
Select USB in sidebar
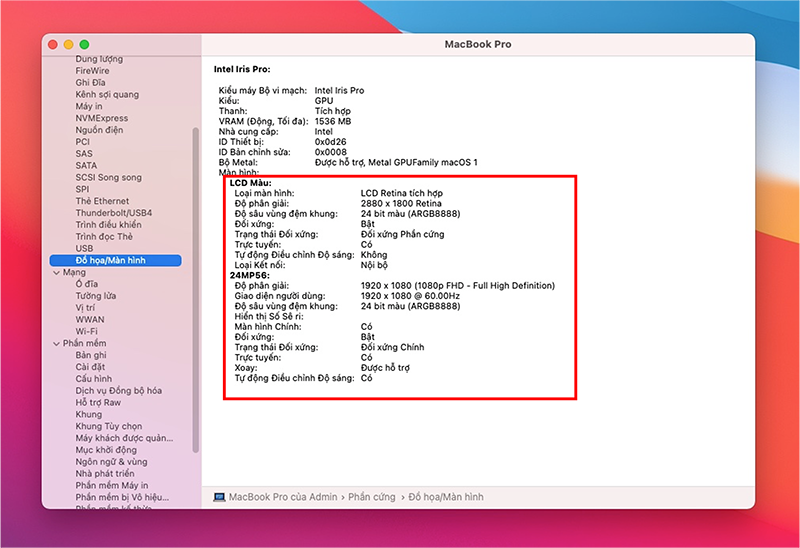coord(84,248)
